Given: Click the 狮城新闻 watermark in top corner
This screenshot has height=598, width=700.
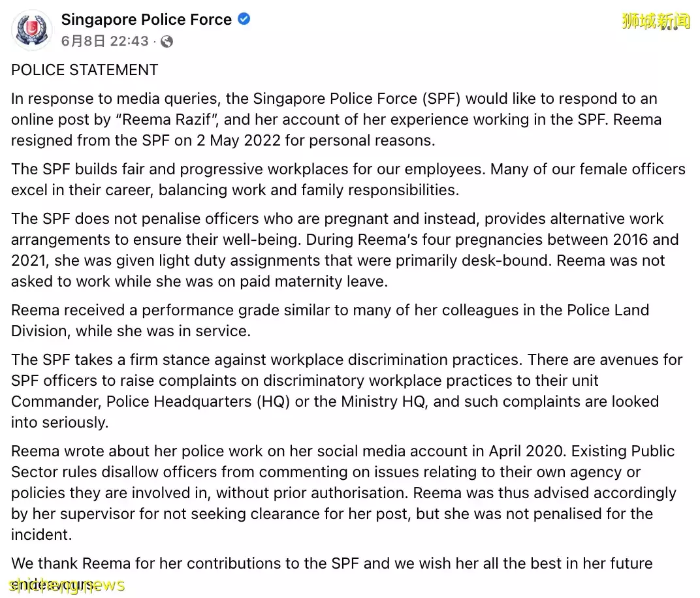Looking at the screenshot, I should 655,22.
